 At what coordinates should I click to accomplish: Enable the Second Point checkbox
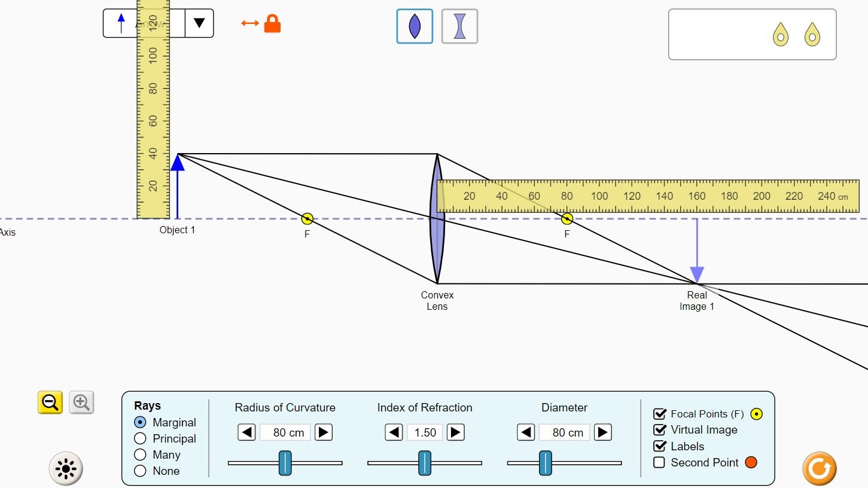point(659,462)
